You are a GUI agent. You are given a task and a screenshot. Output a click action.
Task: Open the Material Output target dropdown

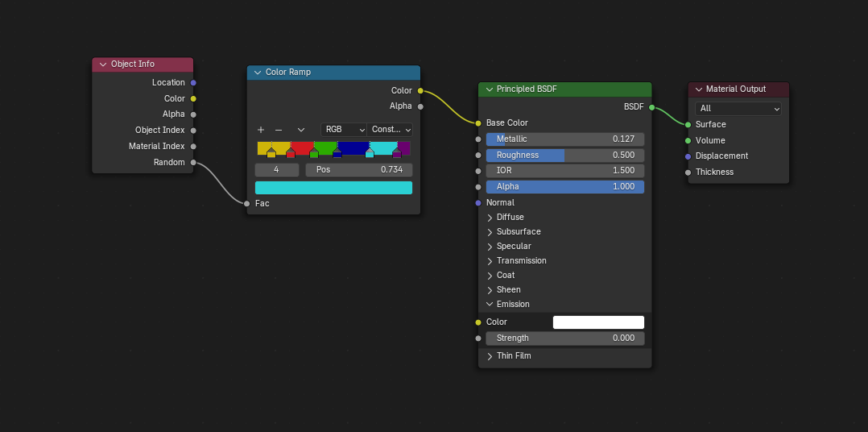(738, 109)
